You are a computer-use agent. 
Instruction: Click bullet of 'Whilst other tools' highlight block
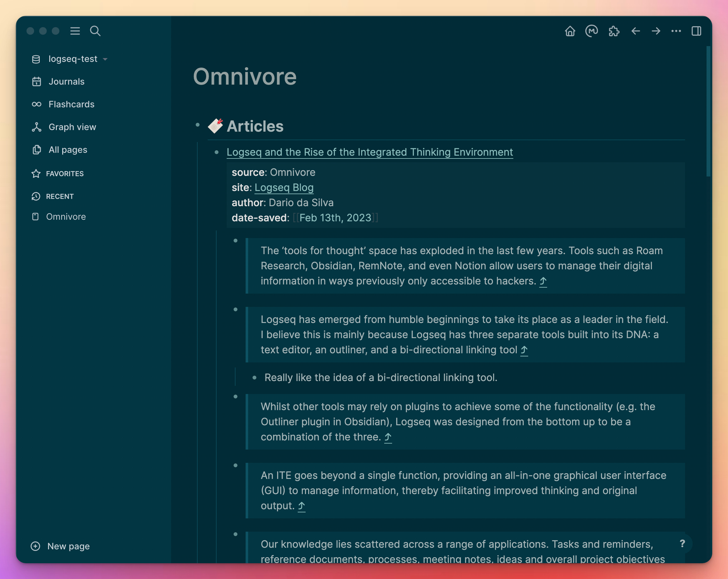[235, 397]
